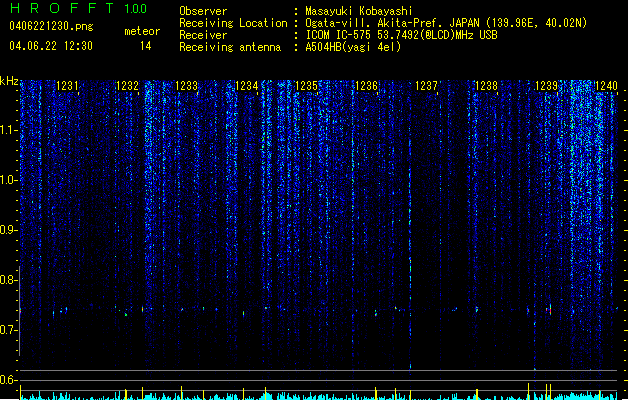The image size is (629, 400).
Task: Select antenna value A504HB(yagi 4el)
Action: [x=353, y=47]
